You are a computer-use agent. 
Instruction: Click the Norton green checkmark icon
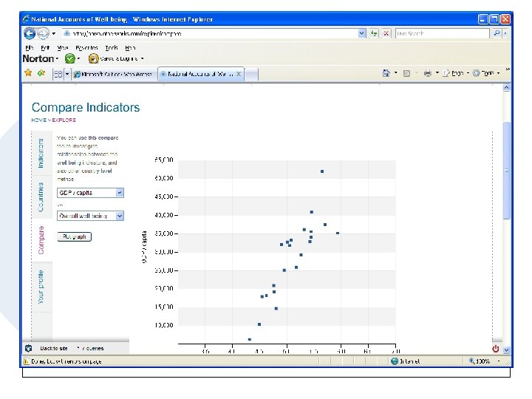coord(69,58)
